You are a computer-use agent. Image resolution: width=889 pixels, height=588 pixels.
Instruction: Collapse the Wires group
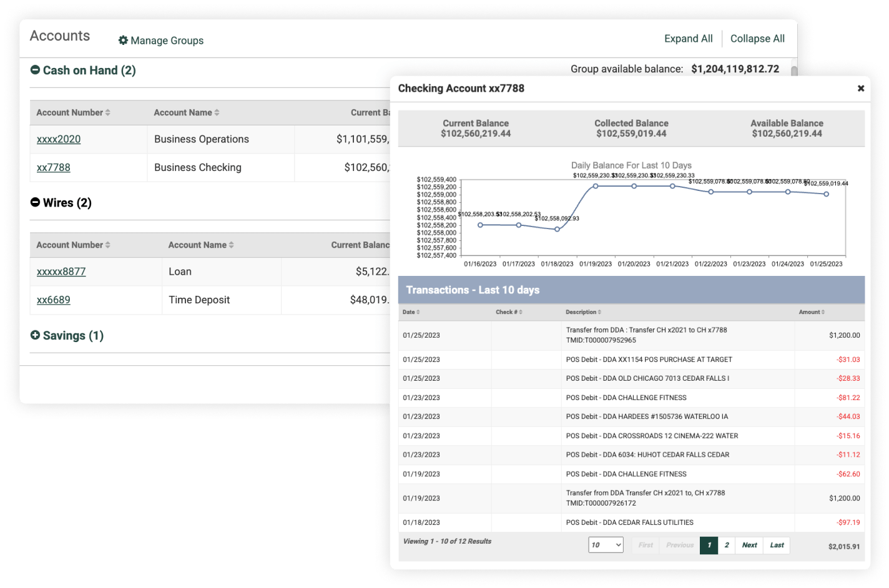pyautogui.click(x=36, y=202)
